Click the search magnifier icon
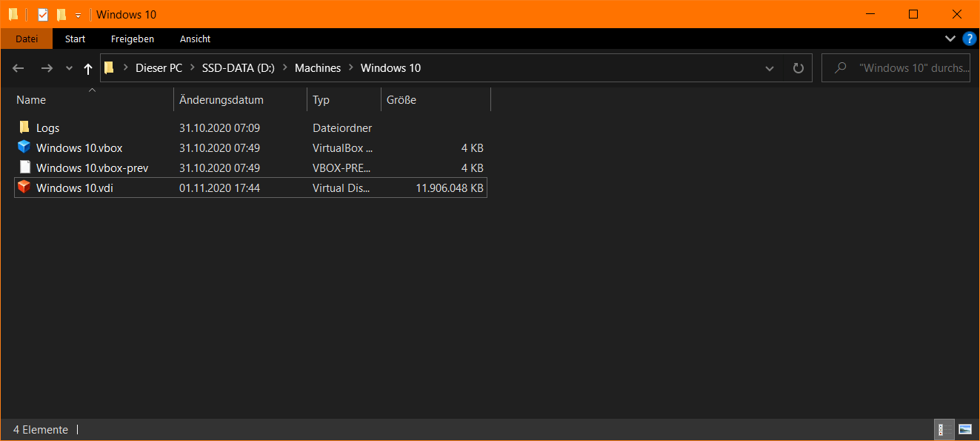The height and width of the screenshot is (441, 980). point(840,68)
